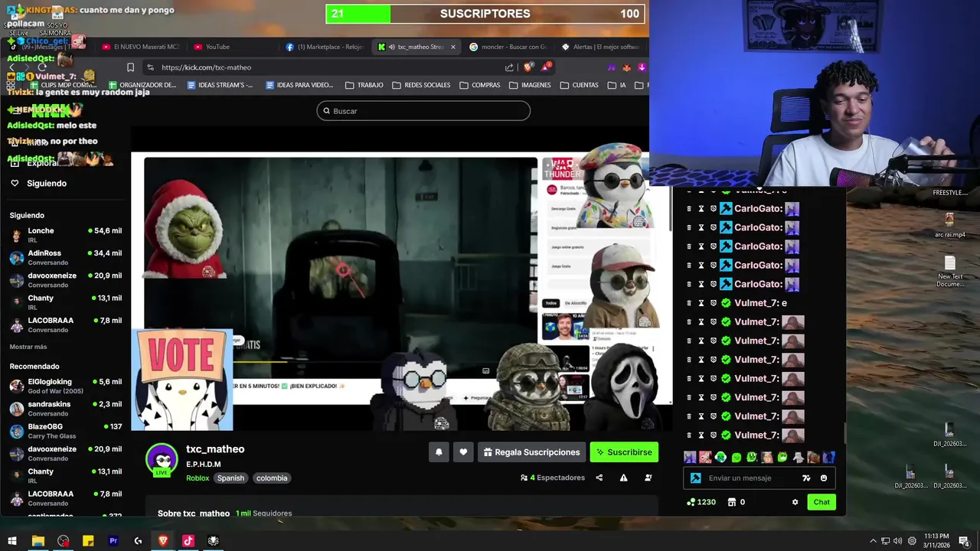The image size is (980, 551).
Task: Open TikTok app from the taskbar
Action: [188, 541]
